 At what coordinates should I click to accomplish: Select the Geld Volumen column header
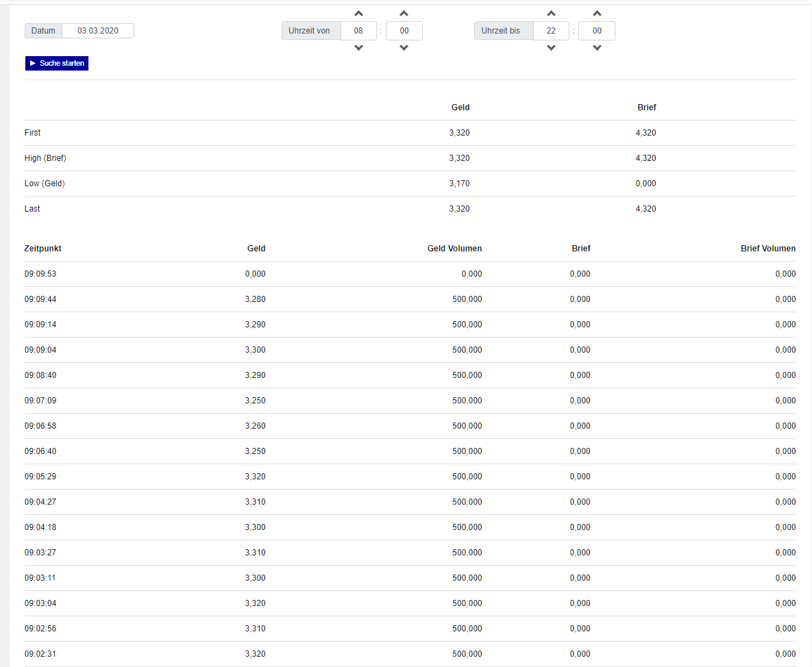click(454, 249)
